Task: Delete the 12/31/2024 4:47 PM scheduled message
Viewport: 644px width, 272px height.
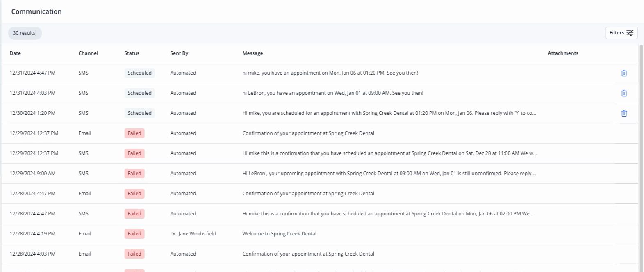Action: [x=624, y=73]
